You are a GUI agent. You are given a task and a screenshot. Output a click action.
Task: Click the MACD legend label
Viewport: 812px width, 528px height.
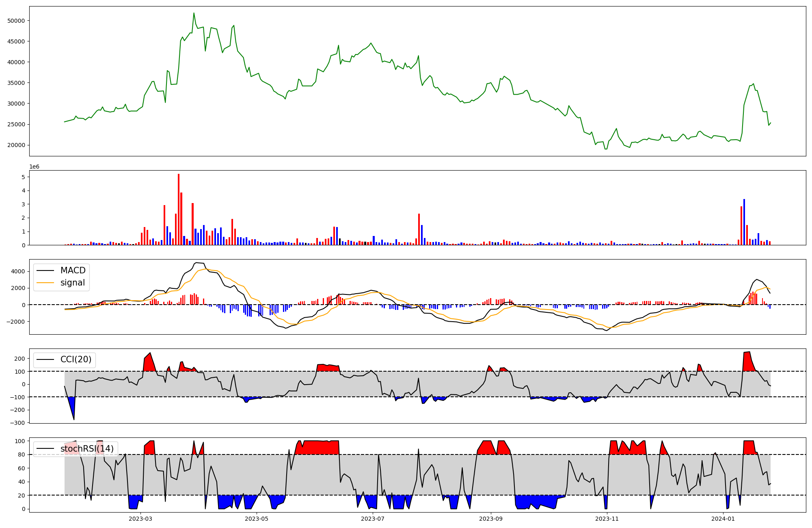73,270
